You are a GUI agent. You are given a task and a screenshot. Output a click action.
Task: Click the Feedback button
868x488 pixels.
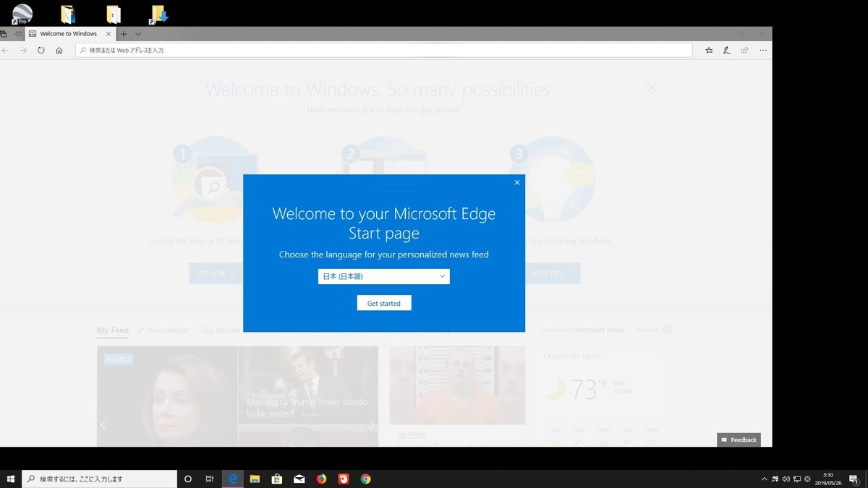point(739,440)
